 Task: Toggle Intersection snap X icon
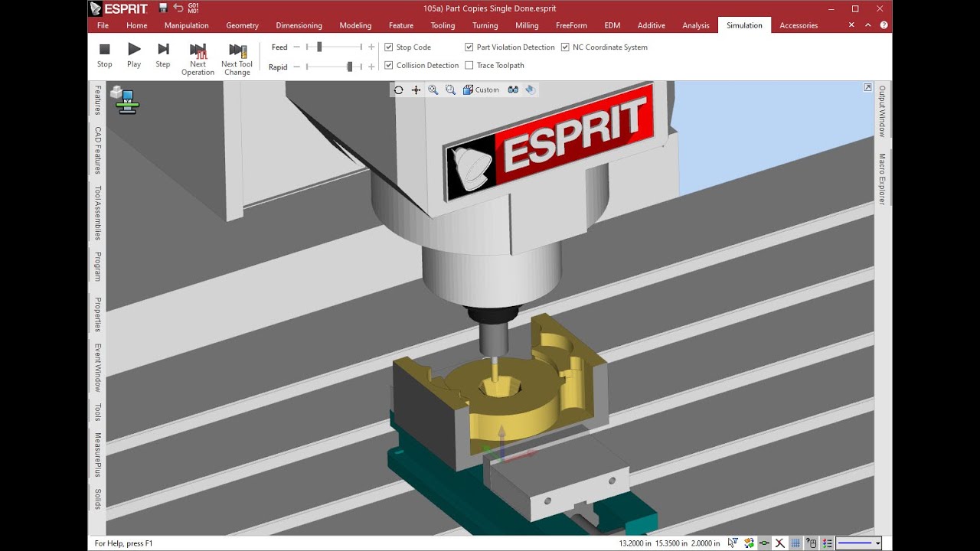pyautogui.click(x=780, y=543)
